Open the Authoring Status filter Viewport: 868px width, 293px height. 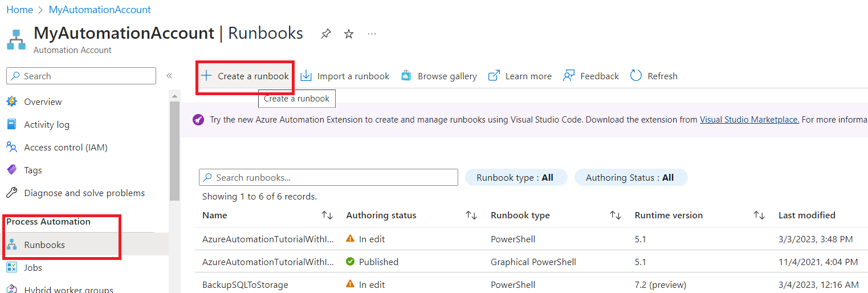coord(631,177)
